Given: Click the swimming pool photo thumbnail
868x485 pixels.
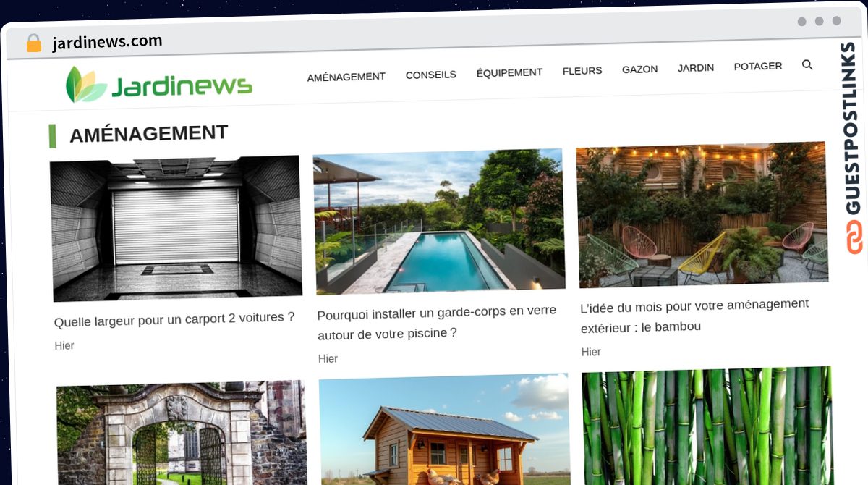Looking at the screenshot, I should (439, 222).
